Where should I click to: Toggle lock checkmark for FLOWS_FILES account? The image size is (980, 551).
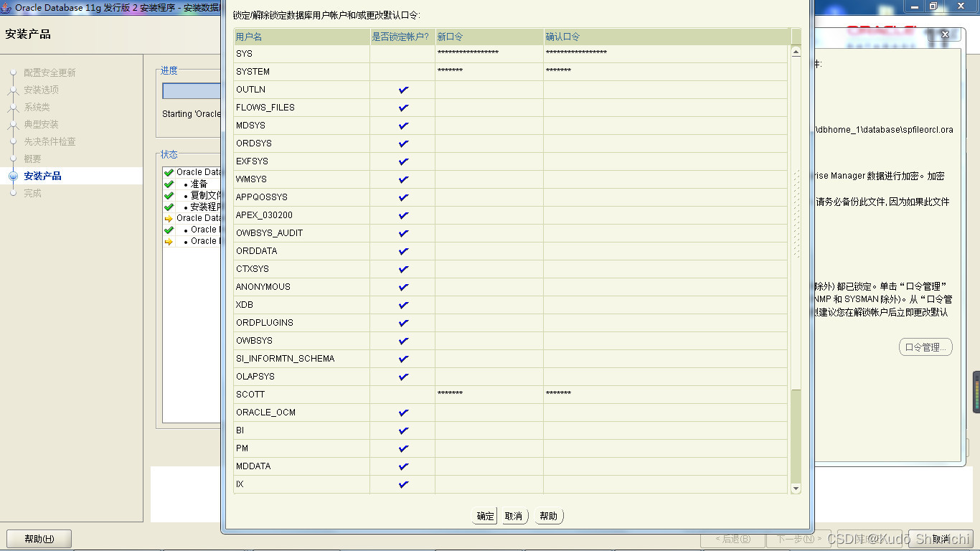tap(403, 108)
